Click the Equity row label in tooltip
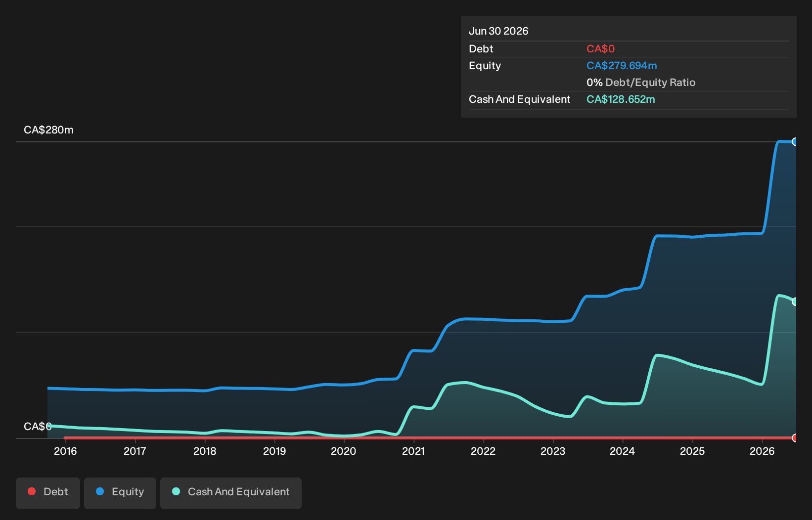This screenshot has width=812, height=520. point(485,66)
